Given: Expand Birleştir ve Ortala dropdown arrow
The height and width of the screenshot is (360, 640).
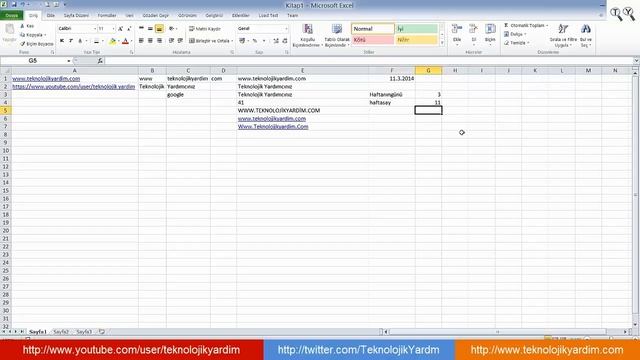Looking at the screenshot, I should tap(232, 41).
